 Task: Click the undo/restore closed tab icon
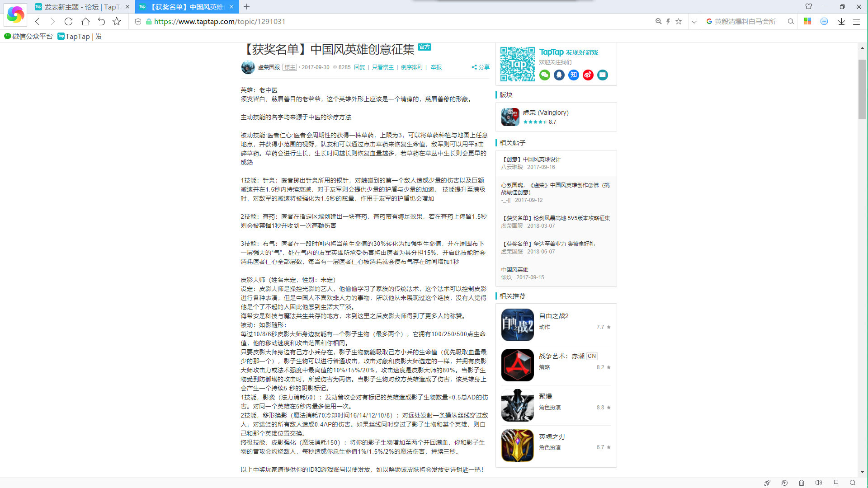(x=101, y=21)
